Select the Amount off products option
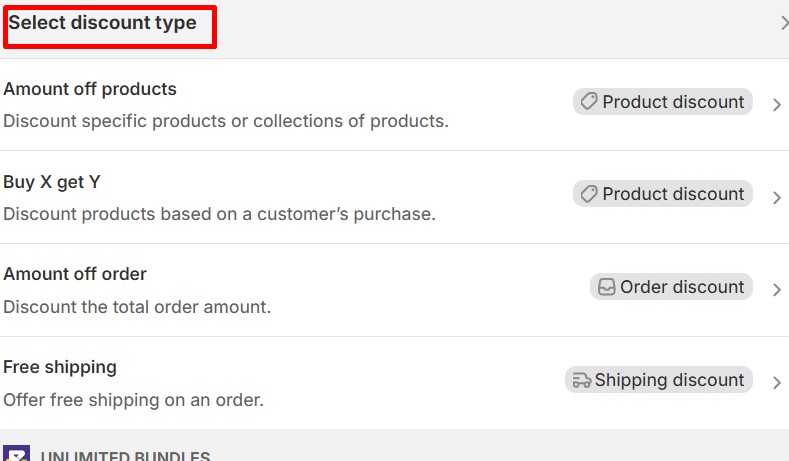The width and height of the screenshot is (789, 461). pos(90,89)
